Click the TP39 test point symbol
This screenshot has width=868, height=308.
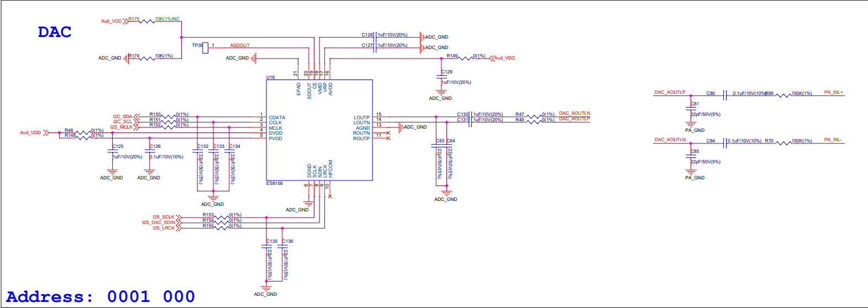tap(206, 48)
